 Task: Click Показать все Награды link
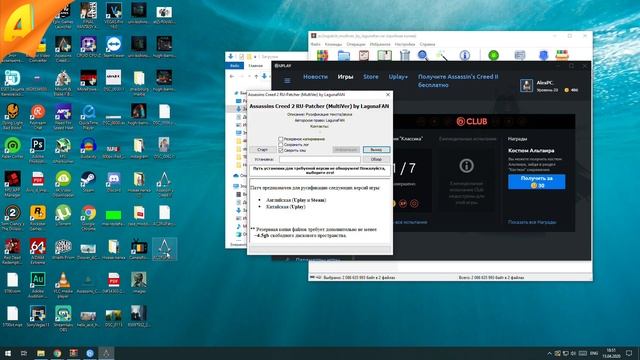[x=532, y=222]
